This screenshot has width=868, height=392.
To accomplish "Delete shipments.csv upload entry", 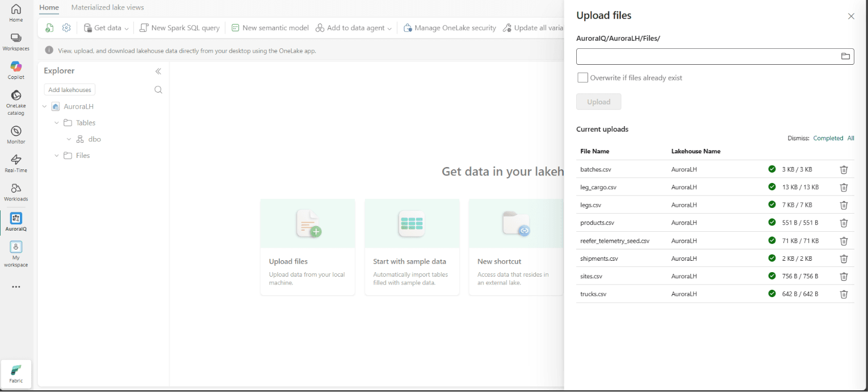I will [x=844, y=258].
